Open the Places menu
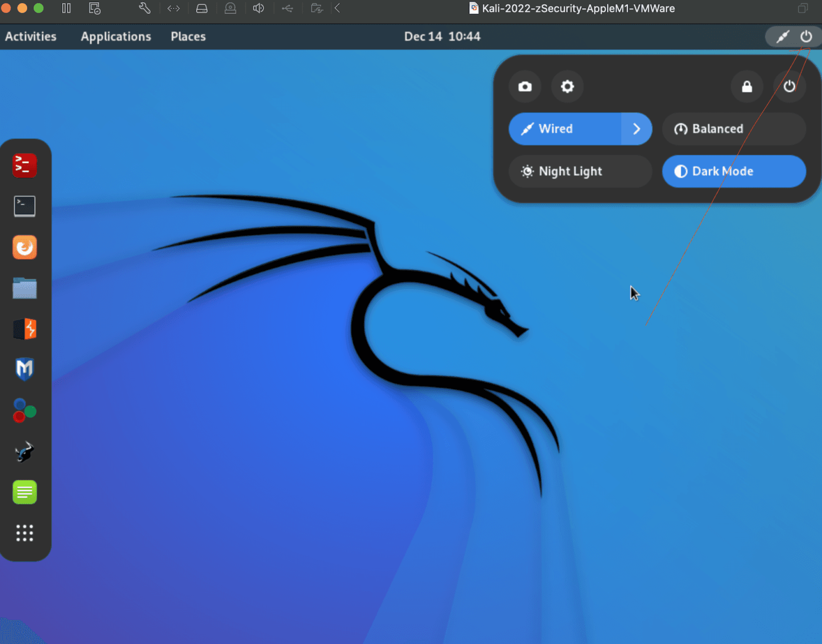This screenshot has height=644, width=822. coord(188,36)
